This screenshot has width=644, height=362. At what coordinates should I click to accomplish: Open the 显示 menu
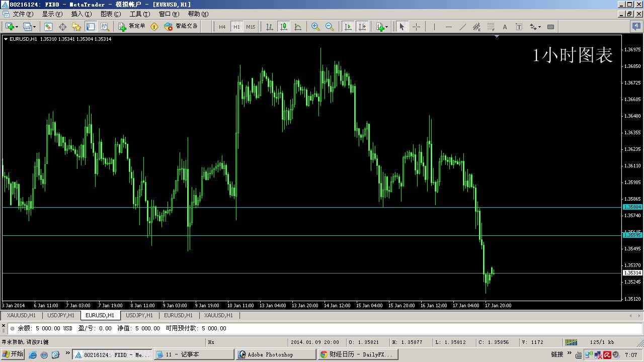tap(52, 14)
